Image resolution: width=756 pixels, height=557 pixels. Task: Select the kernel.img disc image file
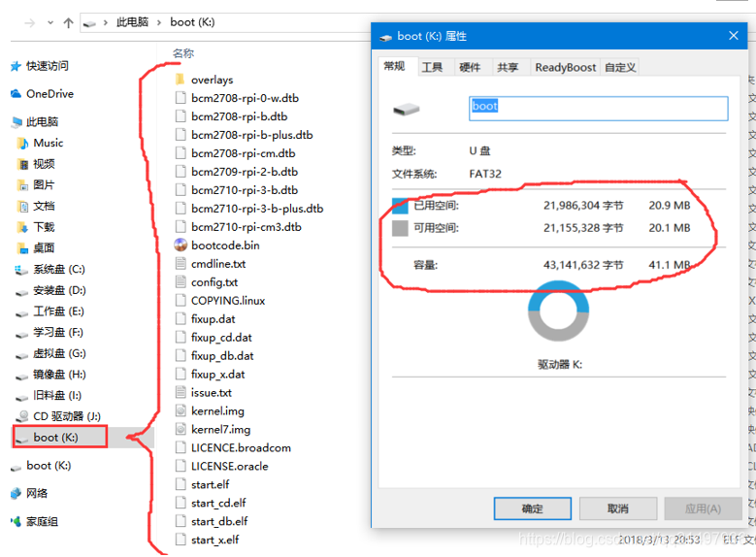coord(210,410)
